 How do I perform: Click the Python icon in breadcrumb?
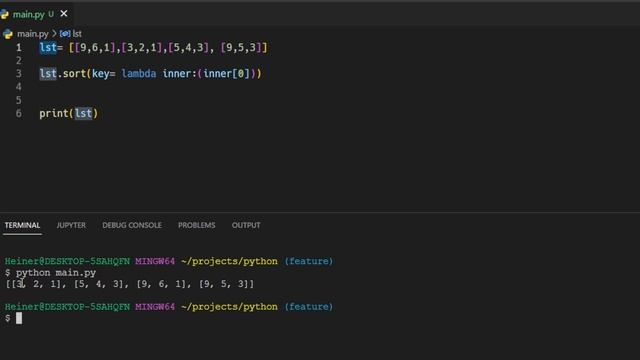(x=8, y=34)
